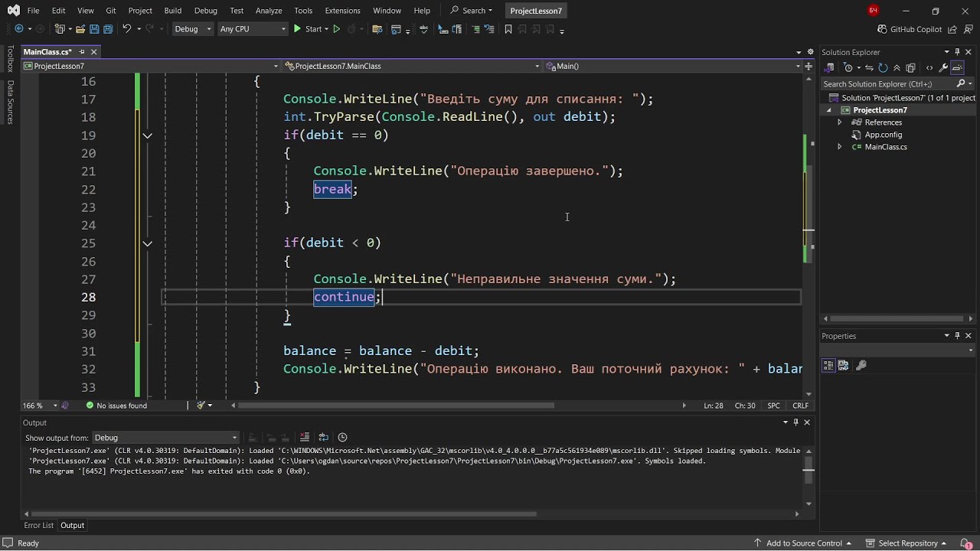Open the Extensions menu
This screenshot has height=551, width=980.
point(342,11)
